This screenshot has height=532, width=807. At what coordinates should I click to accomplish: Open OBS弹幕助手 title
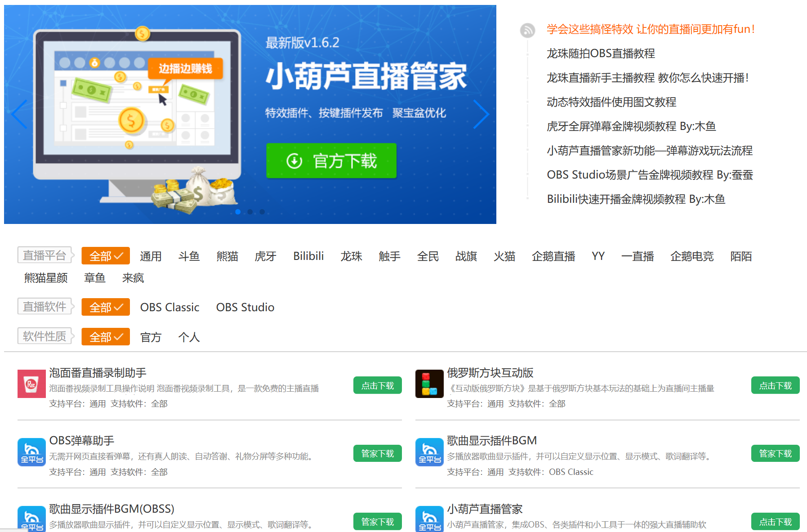[81, 441]
